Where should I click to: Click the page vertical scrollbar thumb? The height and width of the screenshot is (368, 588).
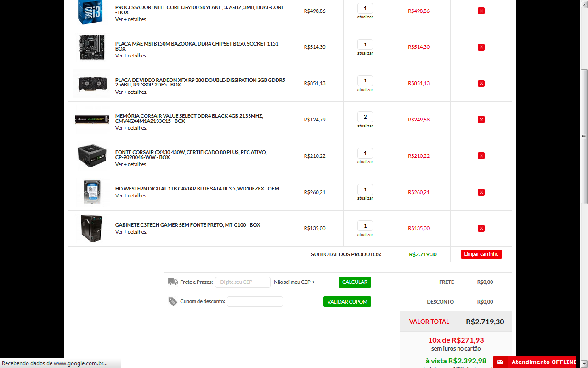[584, 137]
